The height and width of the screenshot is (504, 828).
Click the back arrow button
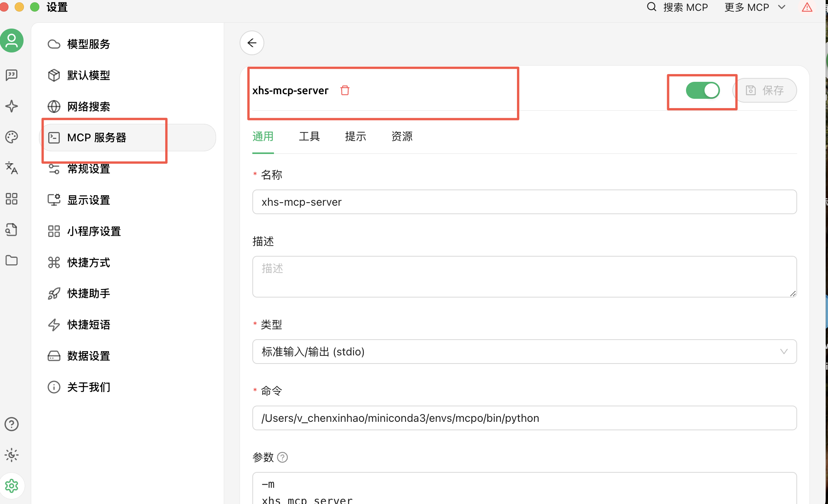tap(252, 43)
